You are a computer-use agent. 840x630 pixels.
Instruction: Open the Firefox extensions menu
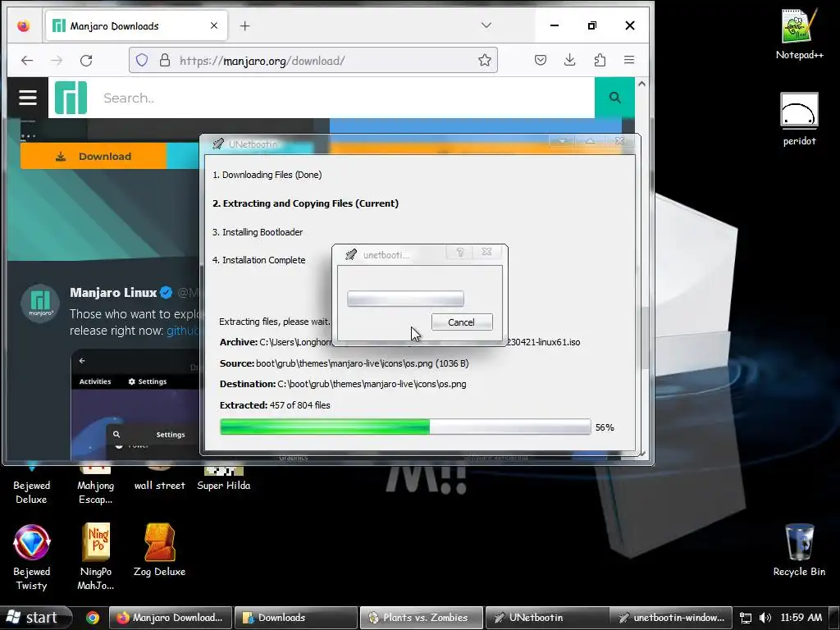600,60
